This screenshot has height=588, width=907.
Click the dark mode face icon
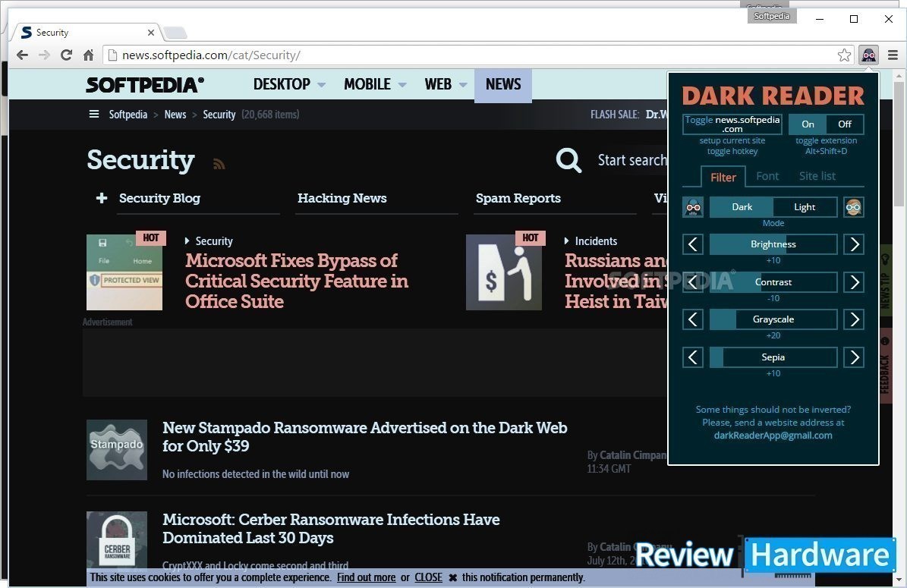(x=693, y=207)
